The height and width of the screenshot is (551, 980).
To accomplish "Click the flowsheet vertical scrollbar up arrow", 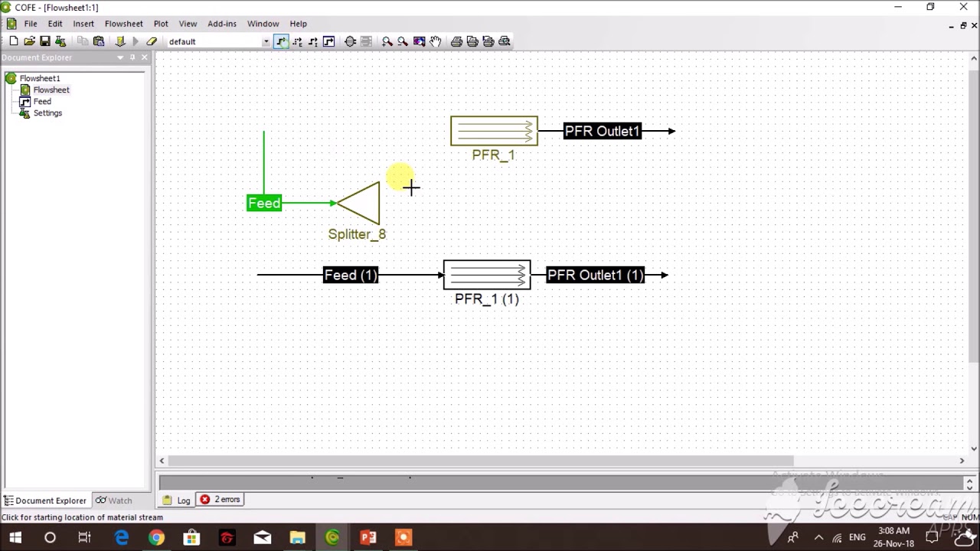I will click(974, 57).
